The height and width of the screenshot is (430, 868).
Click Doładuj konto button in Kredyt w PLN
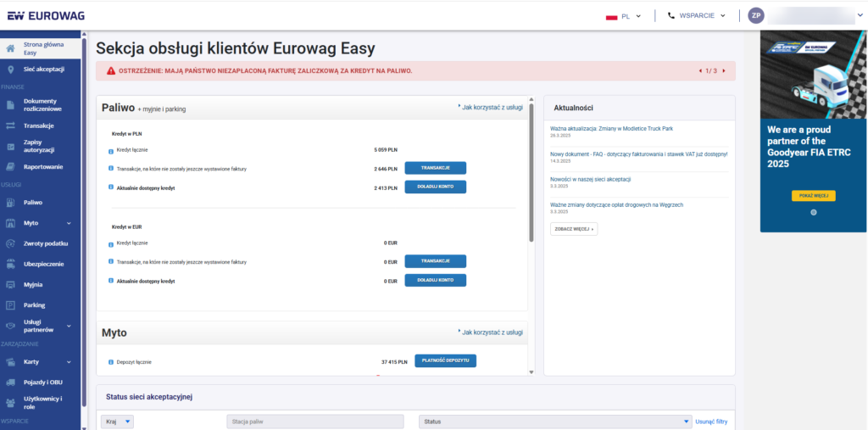435,187
